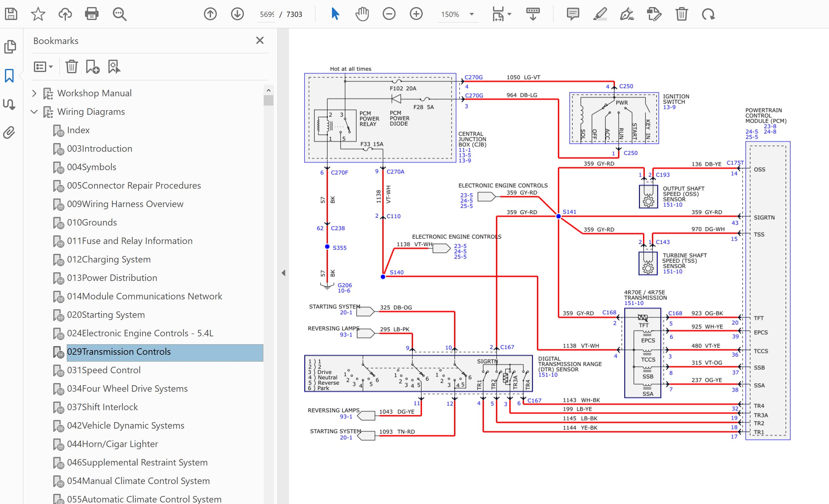This screenshot has height=504, width=829.
Task: Toggle the Bookmarks panel sidebar button
Action: [10, 76]
